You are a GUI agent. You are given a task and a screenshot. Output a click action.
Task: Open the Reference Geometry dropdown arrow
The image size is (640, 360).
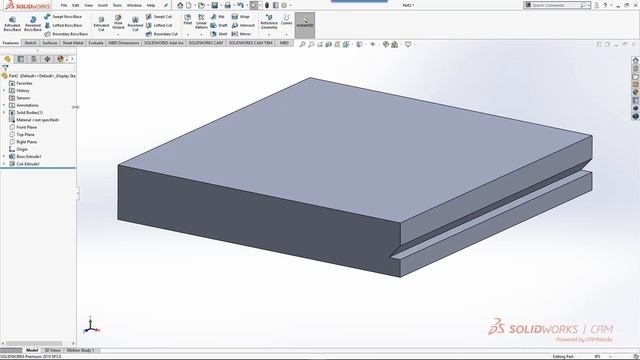pos(269,35)
